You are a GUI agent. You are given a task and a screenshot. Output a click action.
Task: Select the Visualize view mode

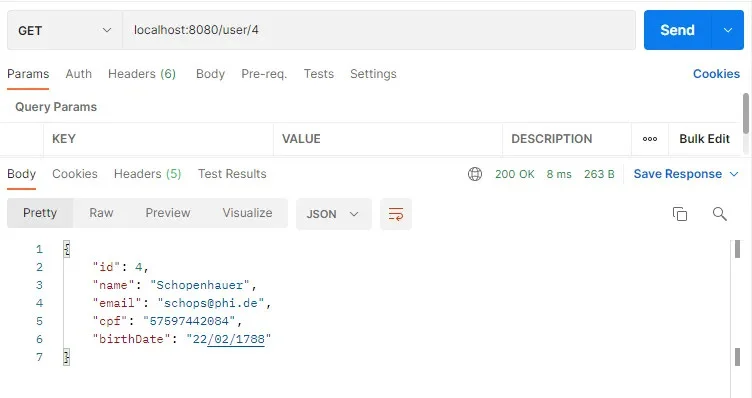247,213
